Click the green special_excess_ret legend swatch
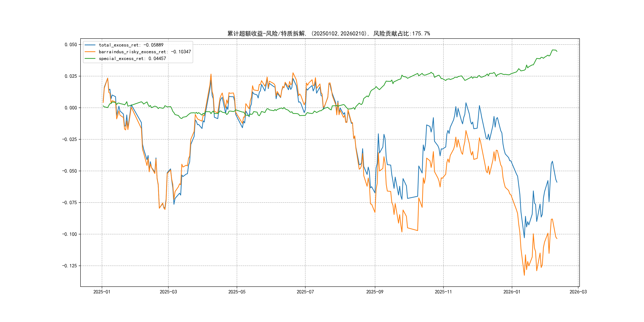 tap(90, 58)
